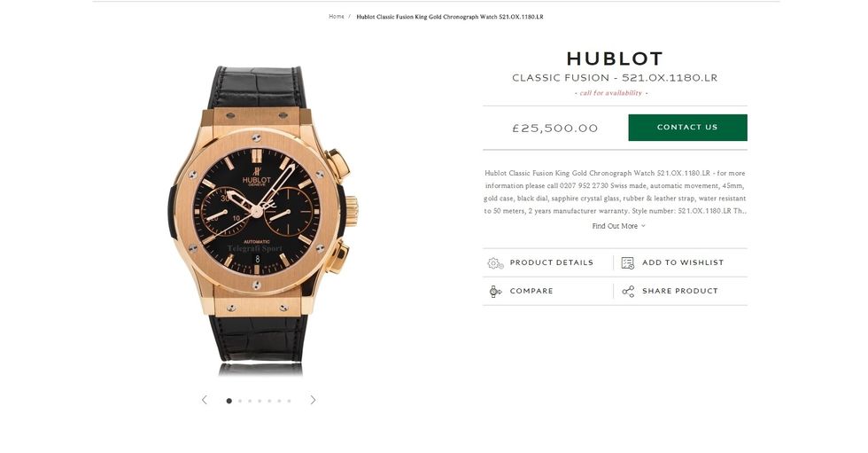Click the Compare watch icon
Viewport: 868px width, 453px height.
[x=495, y=292]
